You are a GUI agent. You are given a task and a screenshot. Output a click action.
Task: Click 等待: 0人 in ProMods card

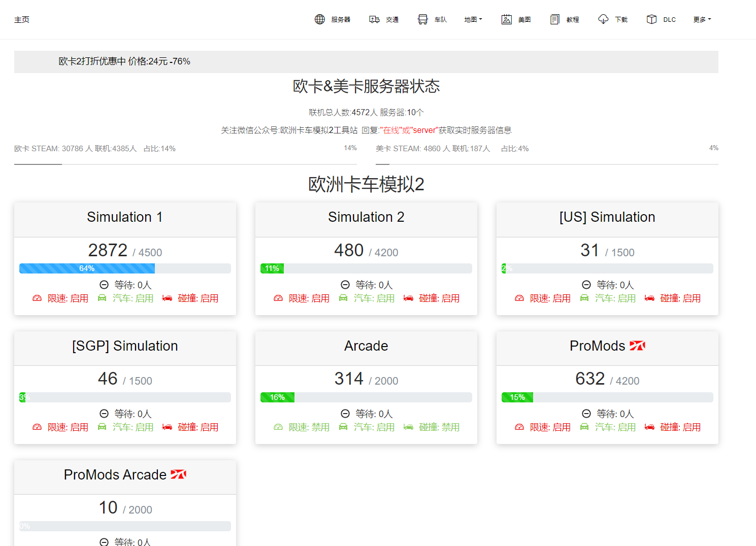click(615, 414)
